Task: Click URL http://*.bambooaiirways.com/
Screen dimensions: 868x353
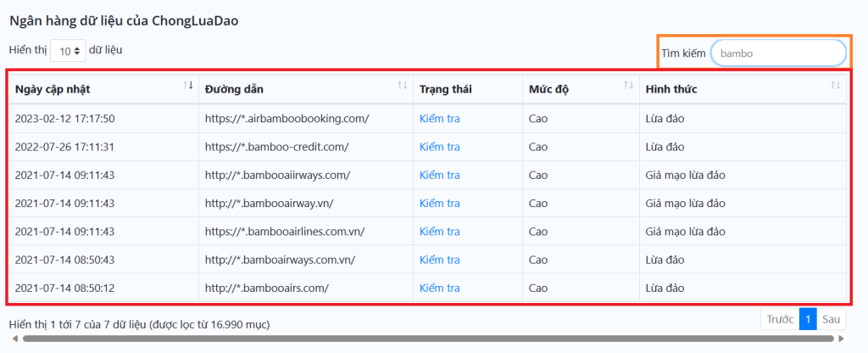Action: (277, 175)
